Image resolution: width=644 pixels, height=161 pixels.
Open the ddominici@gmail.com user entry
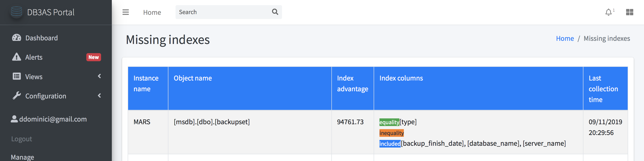(x=53, y=119)
